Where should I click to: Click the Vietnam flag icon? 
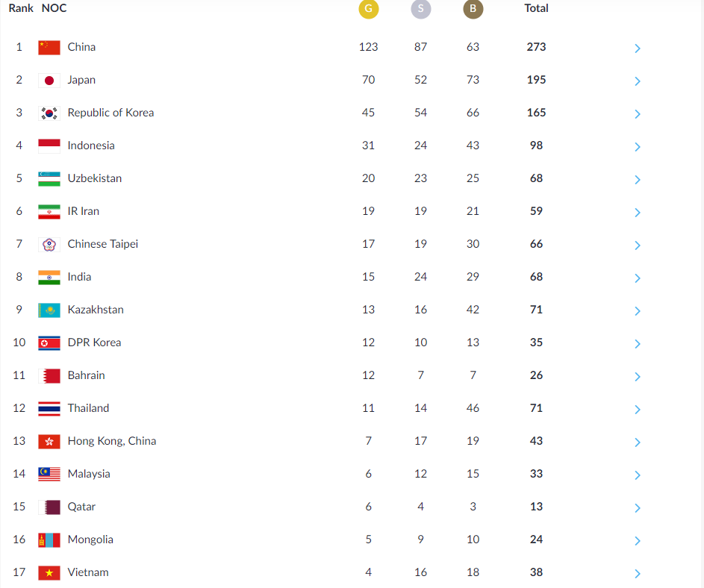49,572
